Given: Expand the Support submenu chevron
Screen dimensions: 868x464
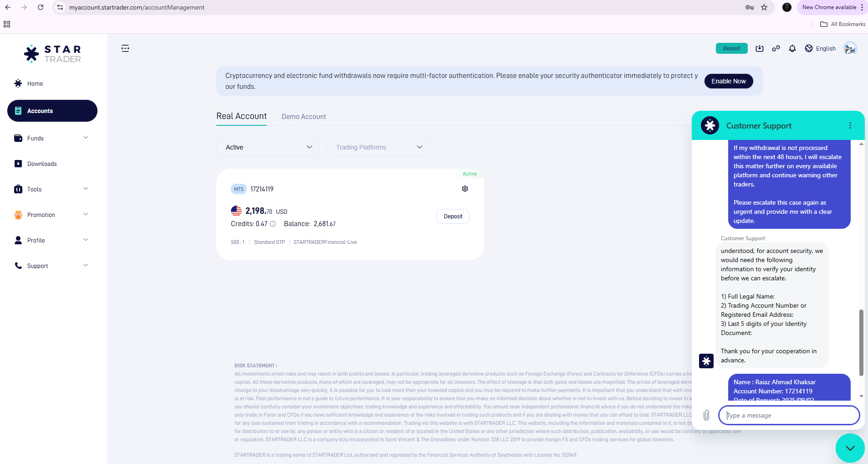Looking at the screenshot, I should (86, 265).
